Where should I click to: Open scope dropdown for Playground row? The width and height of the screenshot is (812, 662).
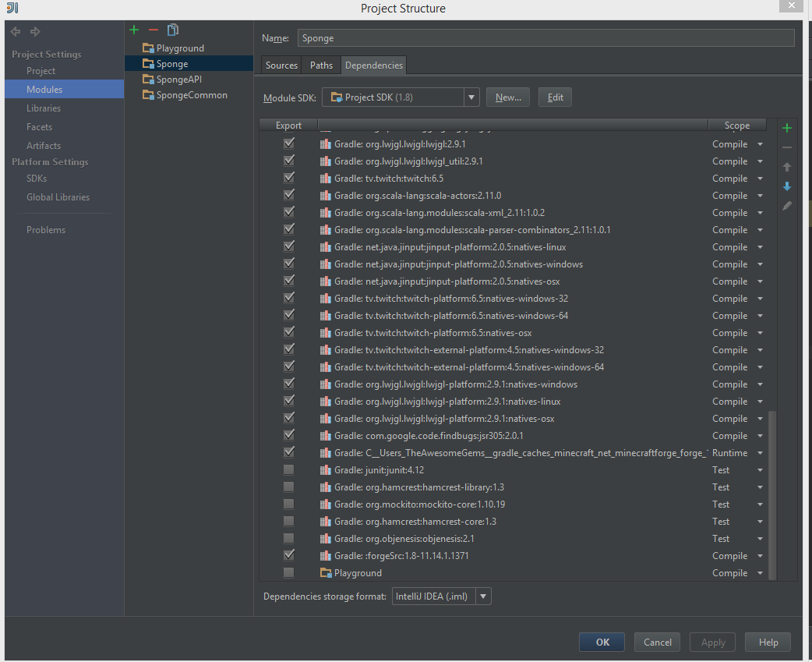[761, 573]
